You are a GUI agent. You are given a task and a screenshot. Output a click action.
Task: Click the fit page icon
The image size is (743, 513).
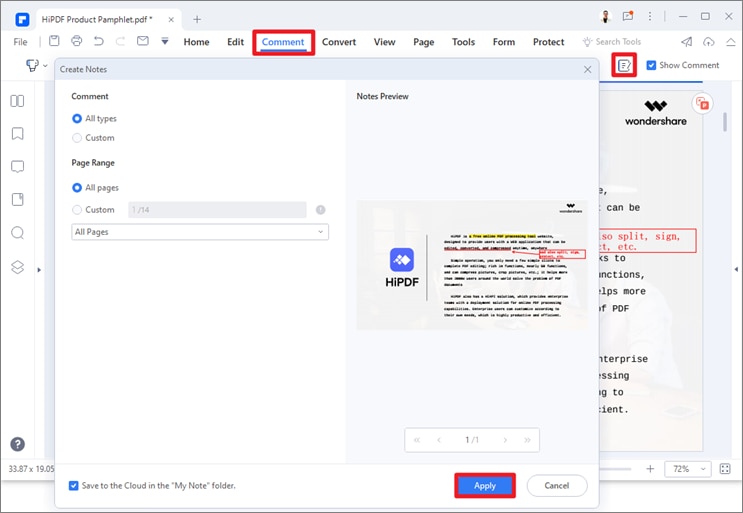[x=725, y=469]
